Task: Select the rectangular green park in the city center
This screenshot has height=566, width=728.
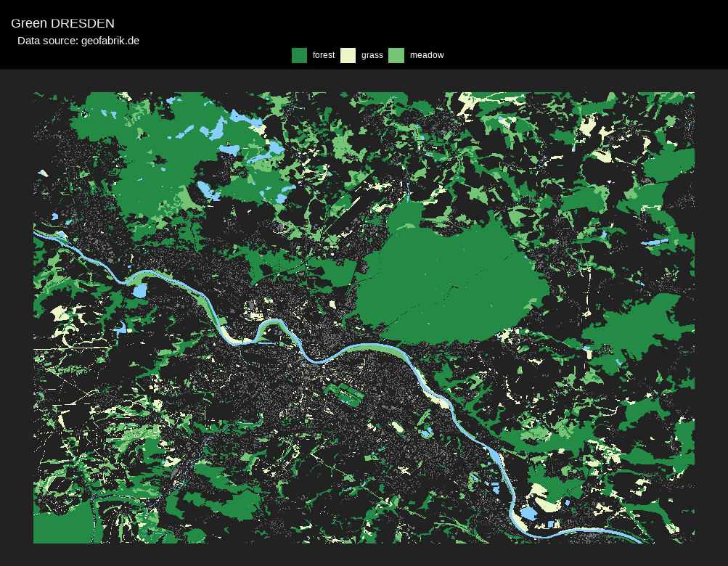Action: (345, 395)
